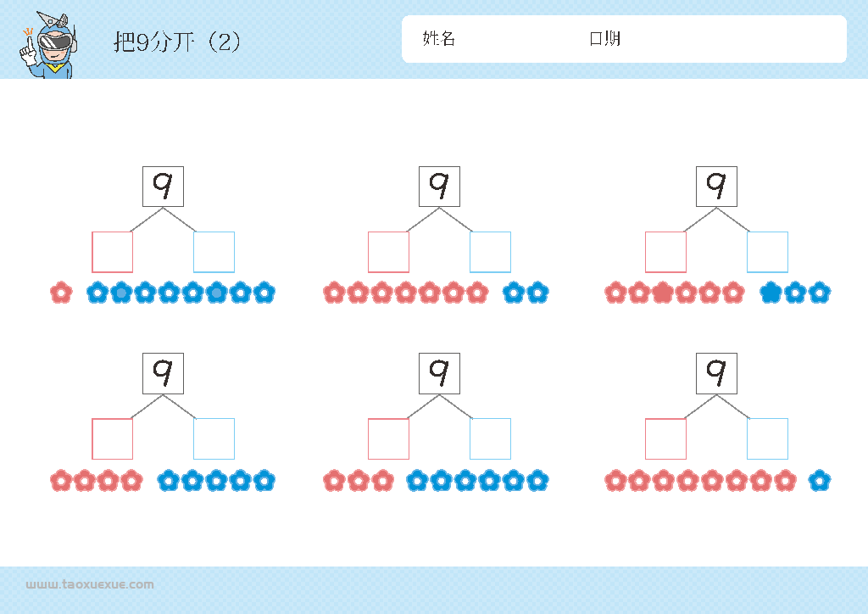Click the 9 box in the bottom-right number bond

tap(717, 374)
